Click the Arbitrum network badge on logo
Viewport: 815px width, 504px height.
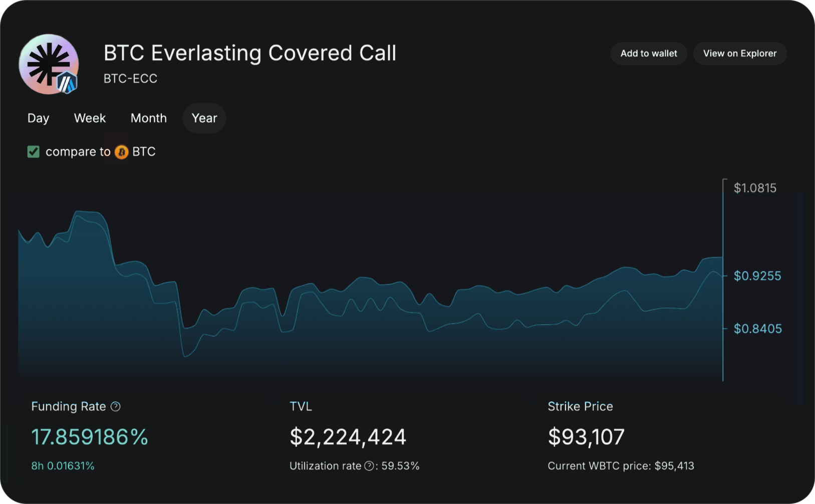click(67, 83)
